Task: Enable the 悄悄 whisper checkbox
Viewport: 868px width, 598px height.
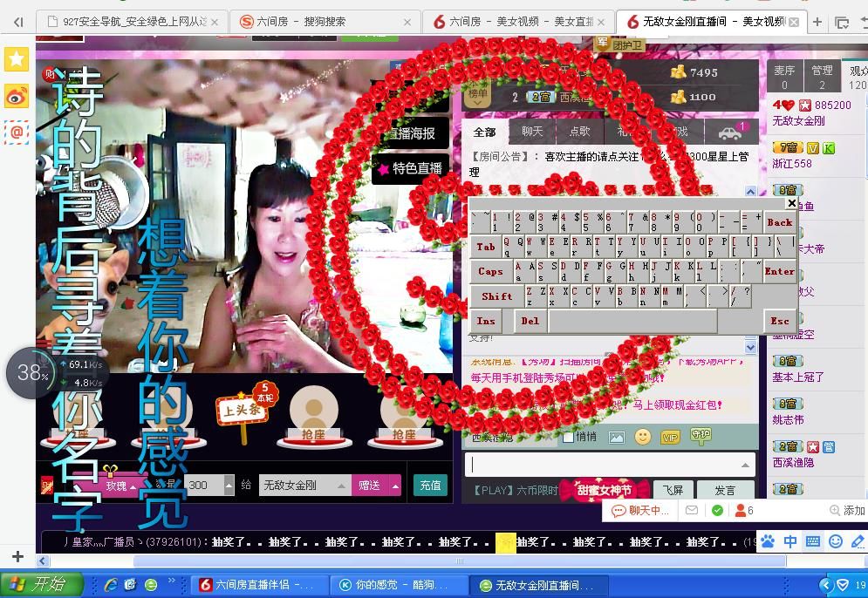Action: click(x=567, y=437)
